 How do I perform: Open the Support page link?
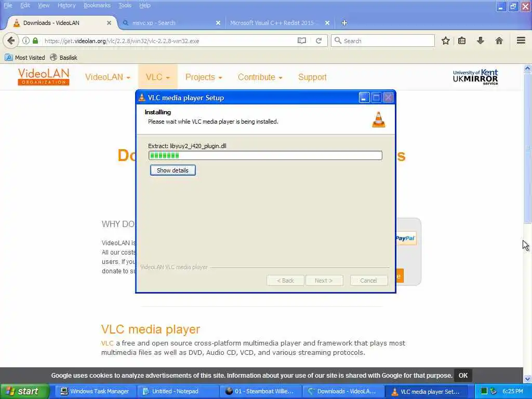[312, 77]
